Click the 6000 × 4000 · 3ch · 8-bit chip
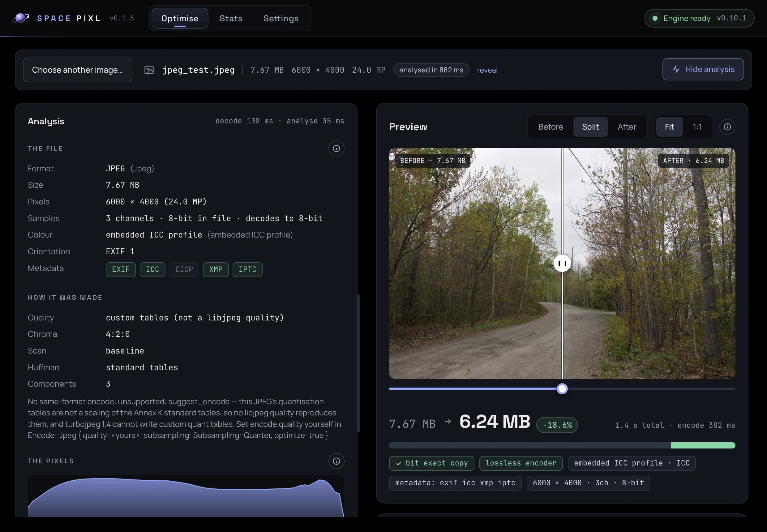 pyautogui.click(x=588, y=483)
